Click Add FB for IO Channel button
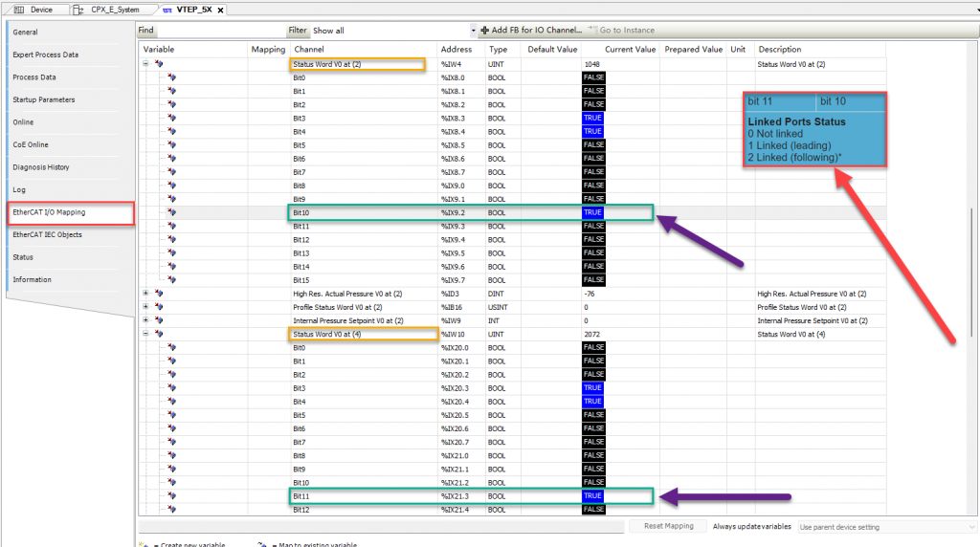The width and height of the screenshot is (980, 547). (531, 30)
